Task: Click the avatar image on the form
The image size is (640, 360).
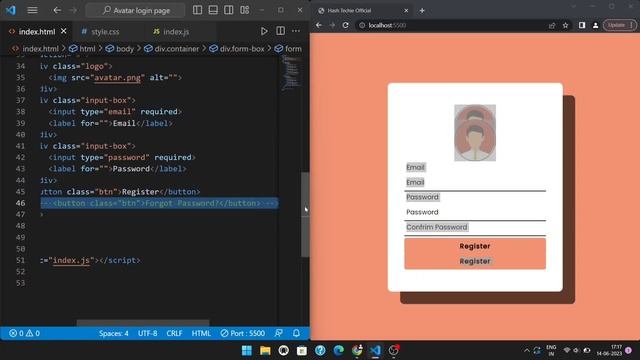Action: tap(475, 133)
